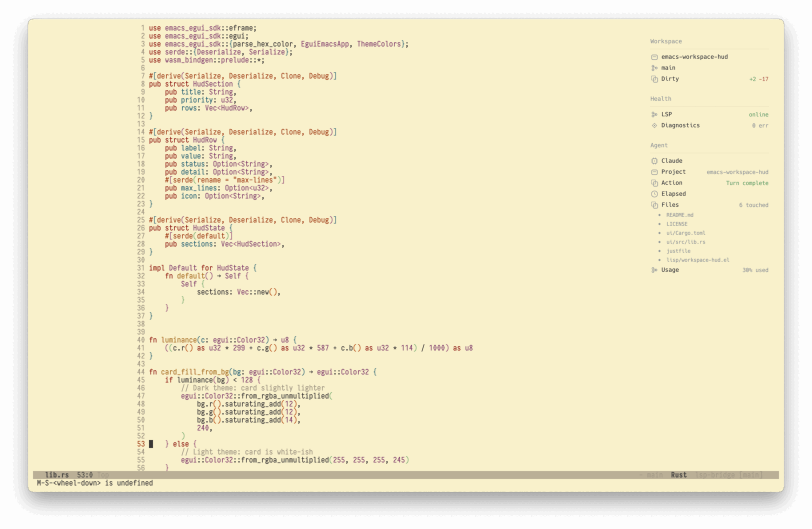Click the echo area message 'M-S-<wheel-down> is undefined'
The width and height of the screenshot is (812, 529).
(x=95, y=483)
